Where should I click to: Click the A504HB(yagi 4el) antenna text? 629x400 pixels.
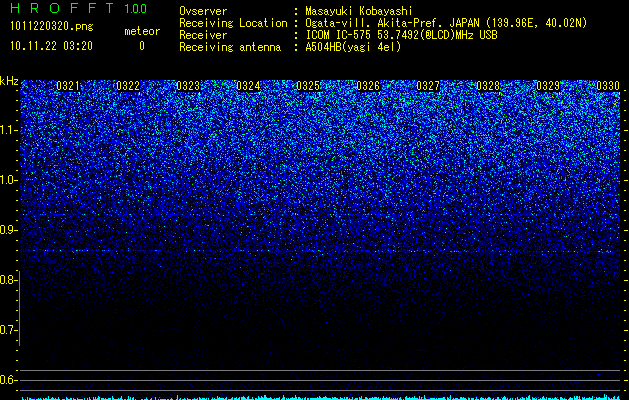point(353,47)
